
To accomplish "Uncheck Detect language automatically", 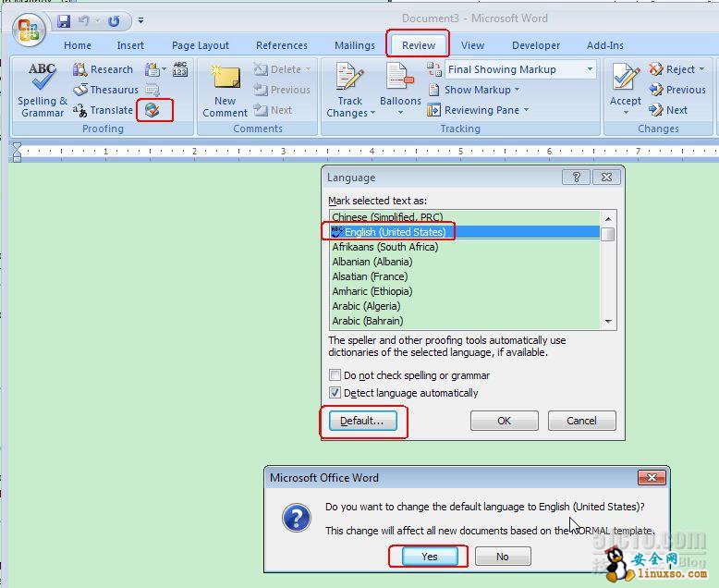I will 335,393.
